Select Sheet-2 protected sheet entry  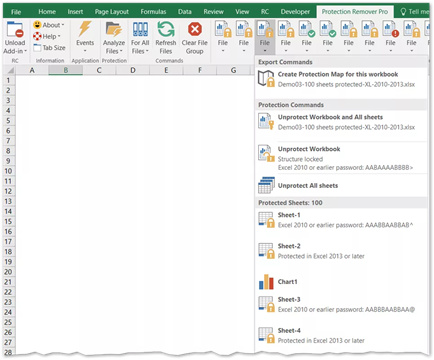click(342, 251)
